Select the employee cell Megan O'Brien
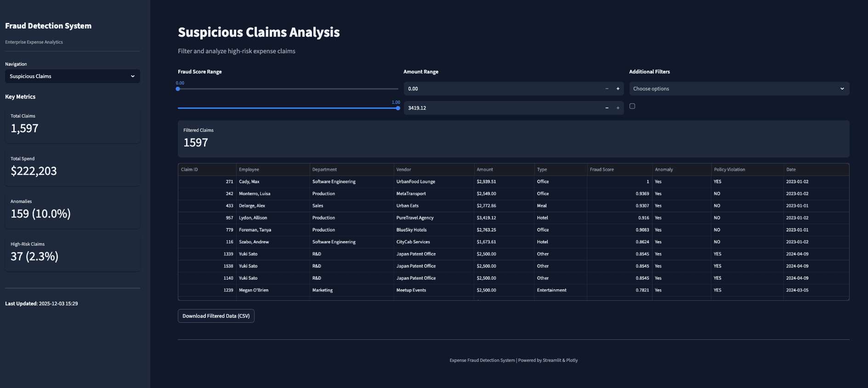This screenshot has height=388, width=868. click(273, 290)
